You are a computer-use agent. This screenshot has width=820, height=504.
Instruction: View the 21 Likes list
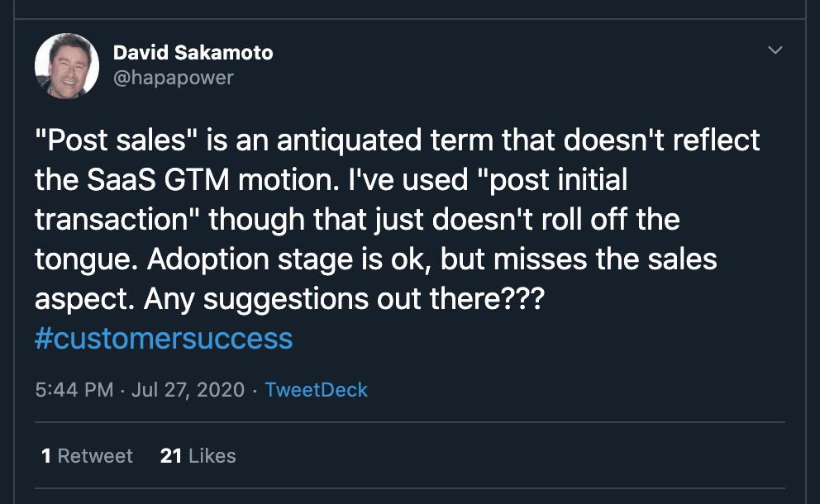click(x=198, y=456)
